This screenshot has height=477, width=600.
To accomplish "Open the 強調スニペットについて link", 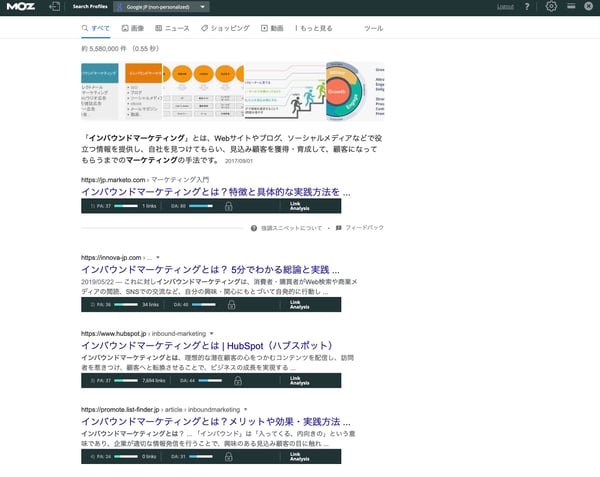I will 292,228.
